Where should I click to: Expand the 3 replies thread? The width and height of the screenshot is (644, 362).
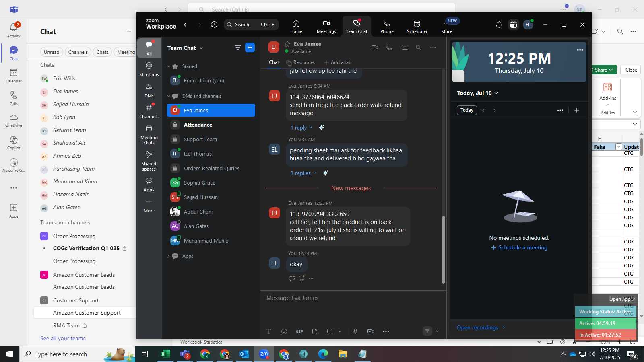pos(303,173)
